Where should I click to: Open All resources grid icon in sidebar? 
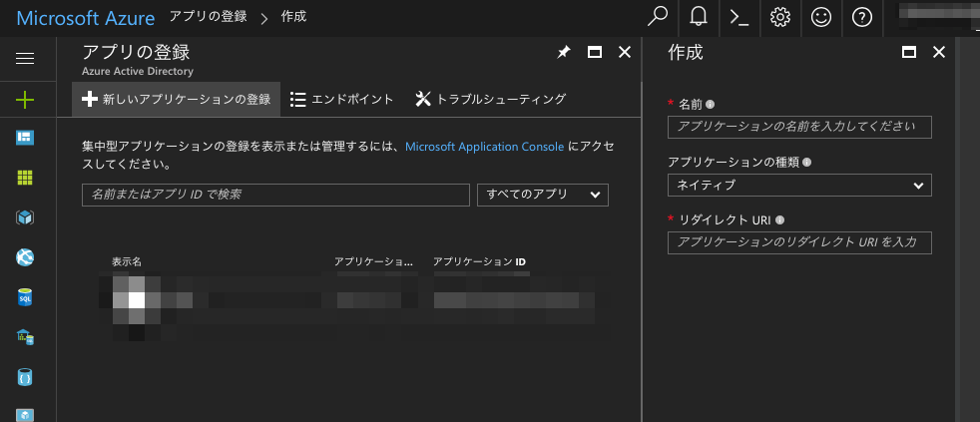pyautogui.click(x=25, y=178)
